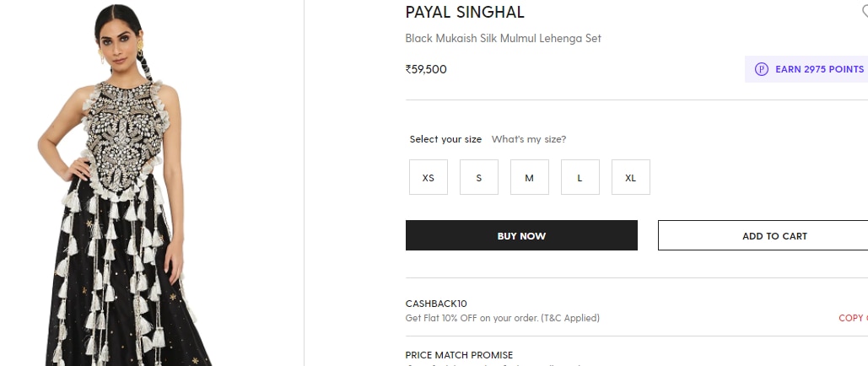Click the Payal Singhal brand name
Screen dimensions: 868x366
[465, 12]
